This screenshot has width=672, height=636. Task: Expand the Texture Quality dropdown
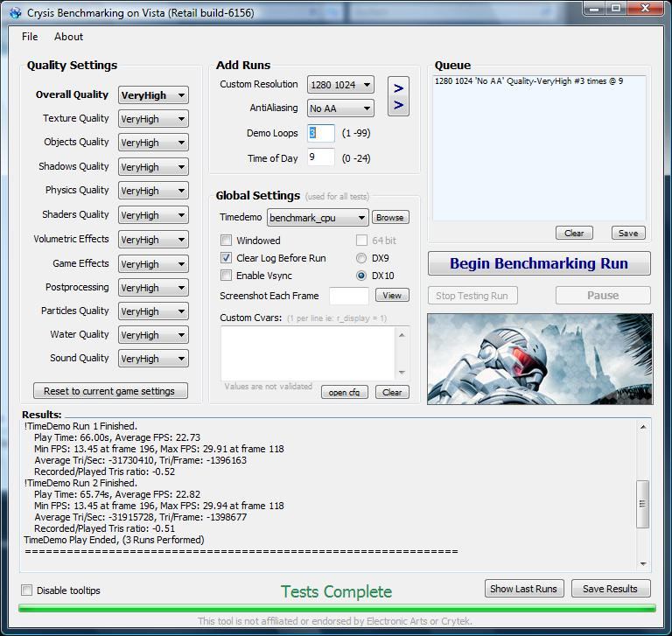[x=153, y=119]
